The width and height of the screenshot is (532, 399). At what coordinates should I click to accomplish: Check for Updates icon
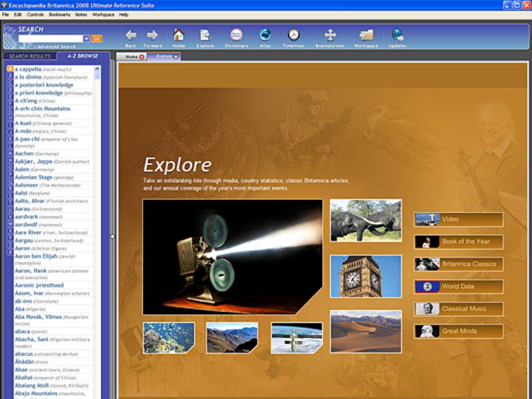(x=397, y=38)
